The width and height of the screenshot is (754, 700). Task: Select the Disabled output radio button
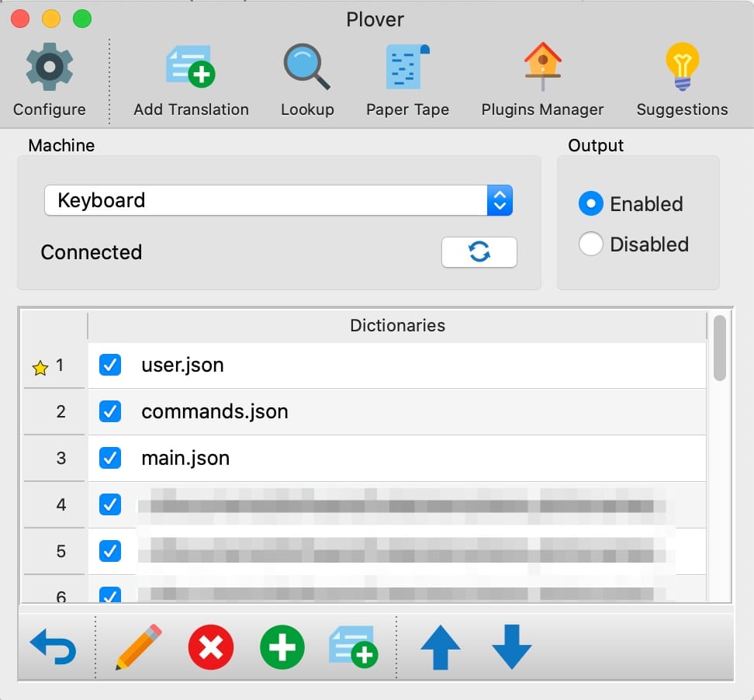pyautogui.click(x=591, y=244)
